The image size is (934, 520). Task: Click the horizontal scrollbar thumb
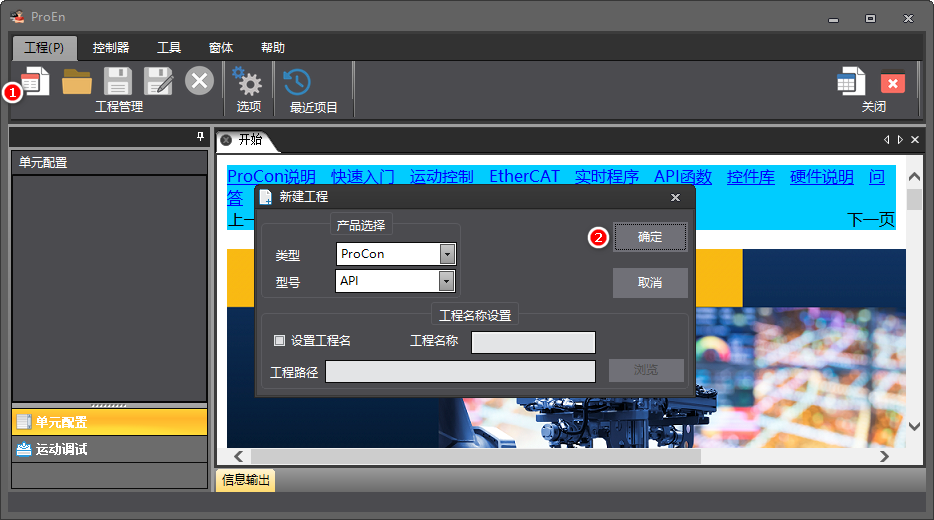(476, 456)
